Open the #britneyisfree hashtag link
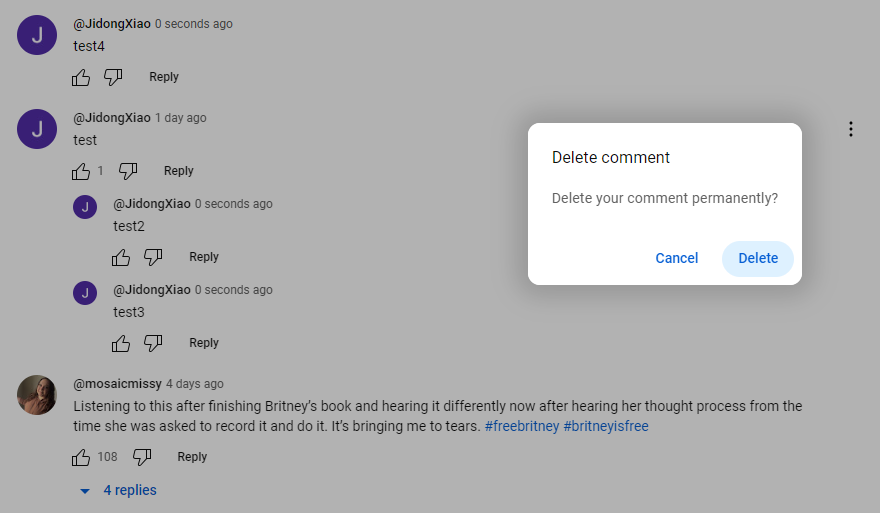880x513 pixels. 606,426
